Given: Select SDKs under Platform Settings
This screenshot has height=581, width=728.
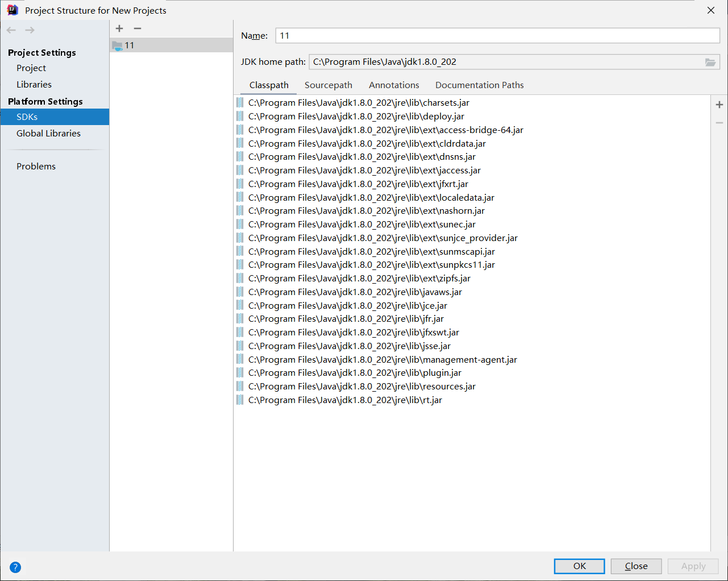Looking at the screenshot, I should (55, 117).
